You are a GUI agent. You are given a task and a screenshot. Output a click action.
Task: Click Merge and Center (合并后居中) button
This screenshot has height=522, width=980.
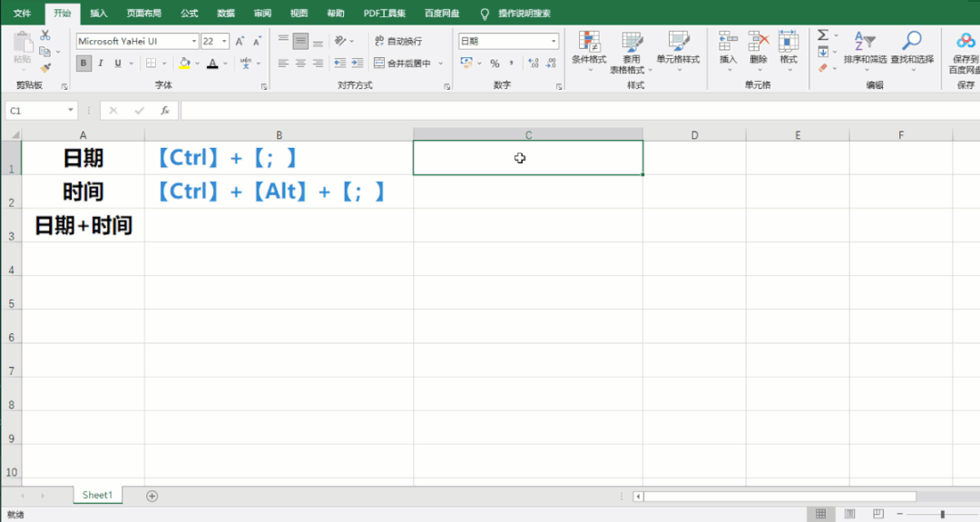(406, 64)
